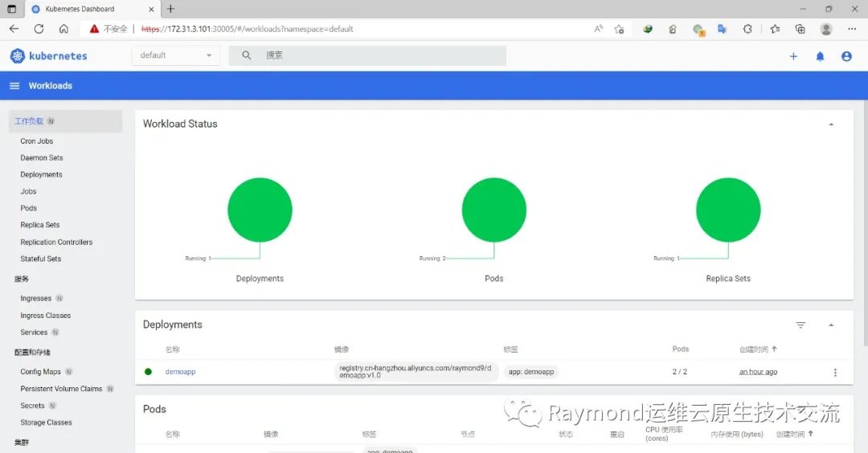Open Ingresses in sidebar

pos(36,299)
